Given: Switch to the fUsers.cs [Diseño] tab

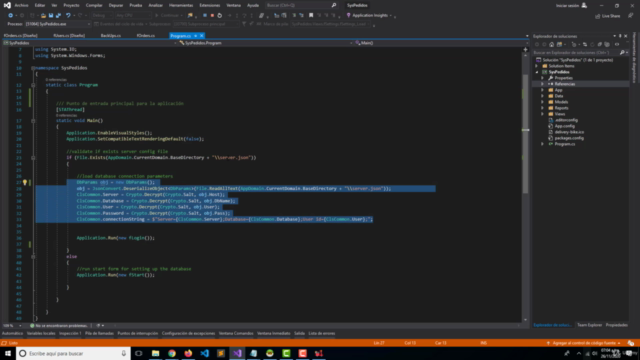Looking at the screenshot, I should 69,36.
